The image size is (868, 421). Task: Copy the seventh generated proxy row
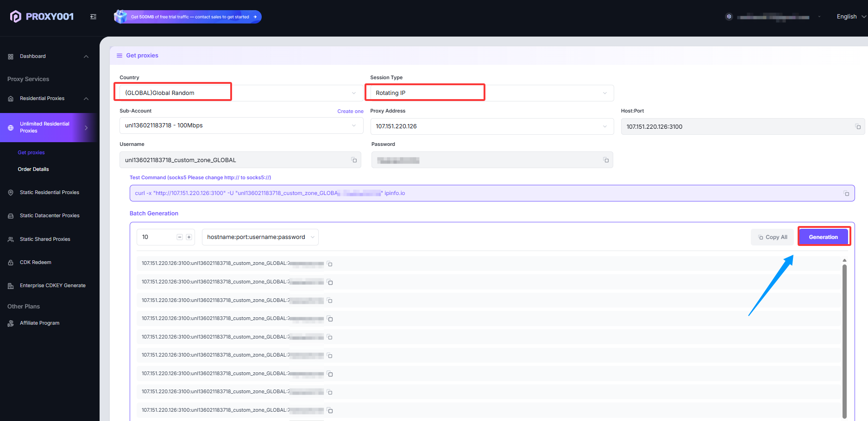[330, 374]
